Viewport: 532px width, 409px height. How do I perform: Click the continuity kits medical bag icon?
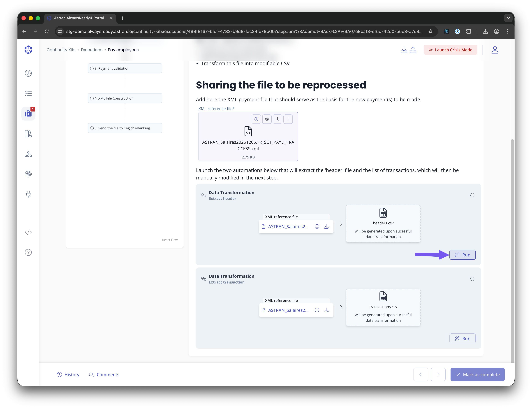click(x=28, y=114)
